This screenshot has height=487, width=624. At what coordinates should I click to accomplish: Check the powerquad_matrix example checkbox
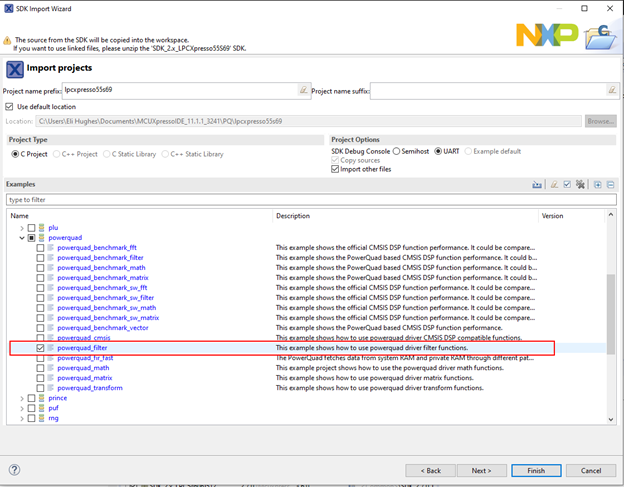point(40,378)
